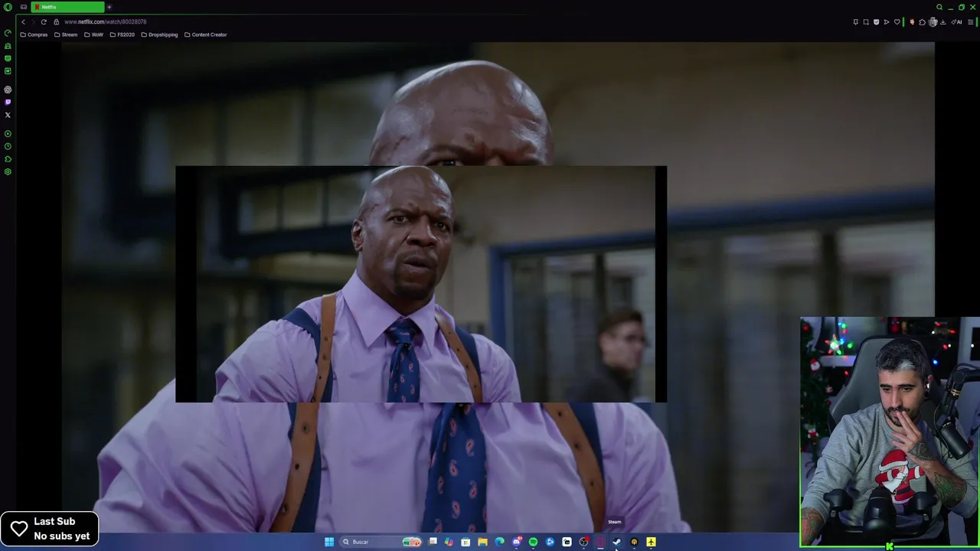The image size is (980, 551).
Task: Open X (Twitter) in the sidebar
Action: point(8,115)
